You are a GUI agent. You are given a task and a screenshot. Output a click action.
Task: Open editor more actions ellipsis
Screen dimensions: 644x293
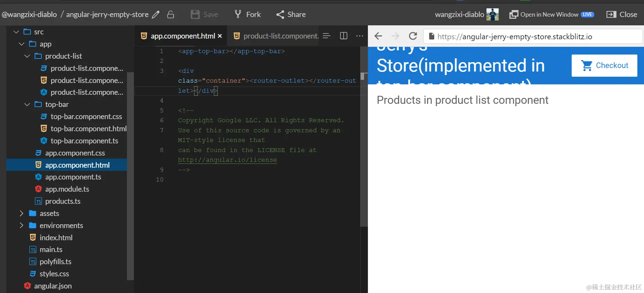(x=360, y=36)
